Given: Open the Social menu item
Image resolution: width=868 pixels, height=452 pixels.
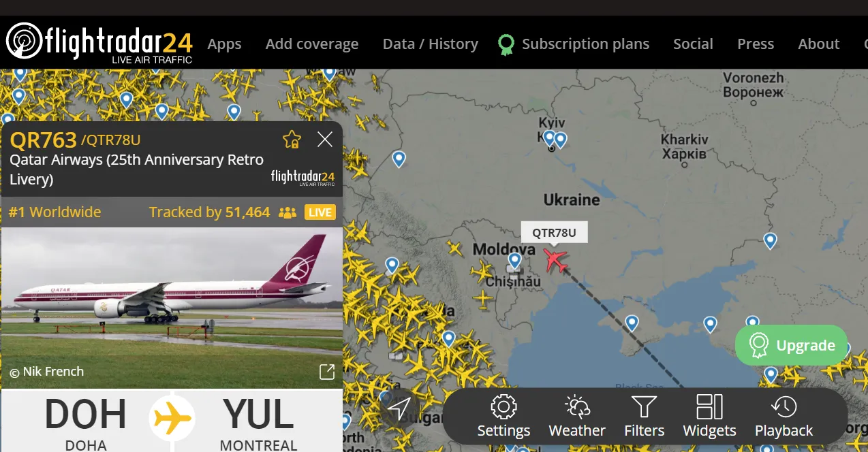Looking at the screenshot, I should 693,44.
